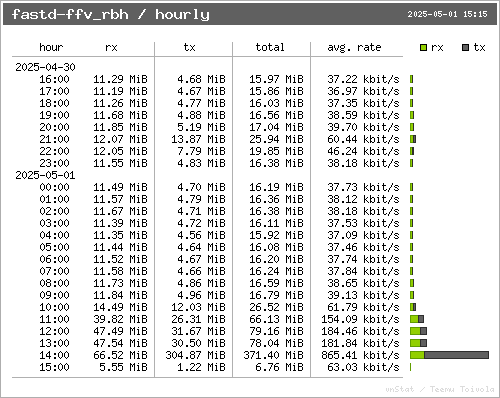The height and width of the screenshot is (398, 500).
Task: Click total value 16.56 MiB
Action: [x=276, y=115]
